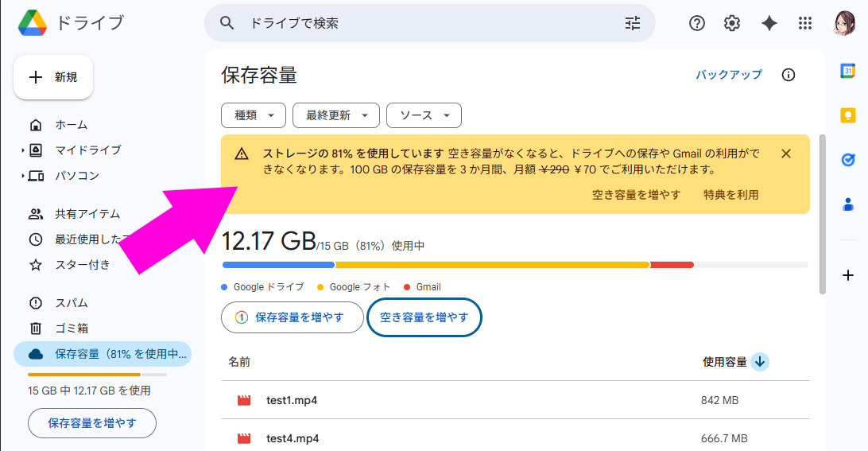Viewport: 868px width, 451px height.
Task: Open Google Tasks in side panel
Action: (847, 160)
